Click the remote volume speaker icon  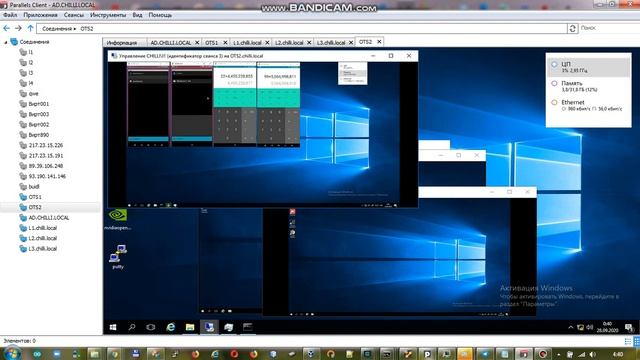coord(589,327)
